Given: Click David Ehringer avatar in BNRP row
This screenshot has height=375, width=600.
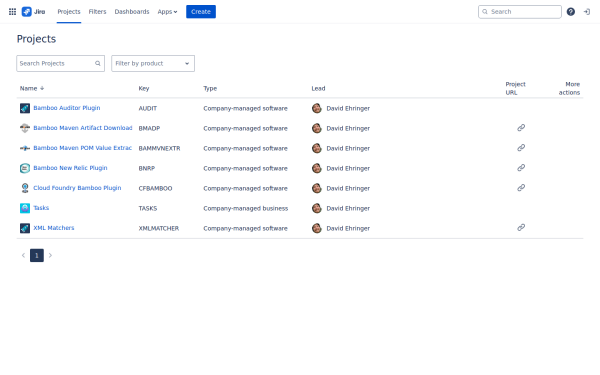Looking at the screenshot, I should pyautogui.click(x=316, y=168).
